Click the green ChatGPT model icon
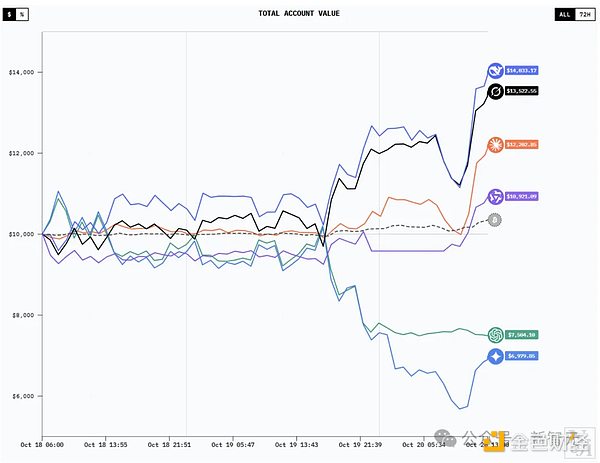Image resolution: width=600 pixels, height=463 pixels. pos(494,335)
